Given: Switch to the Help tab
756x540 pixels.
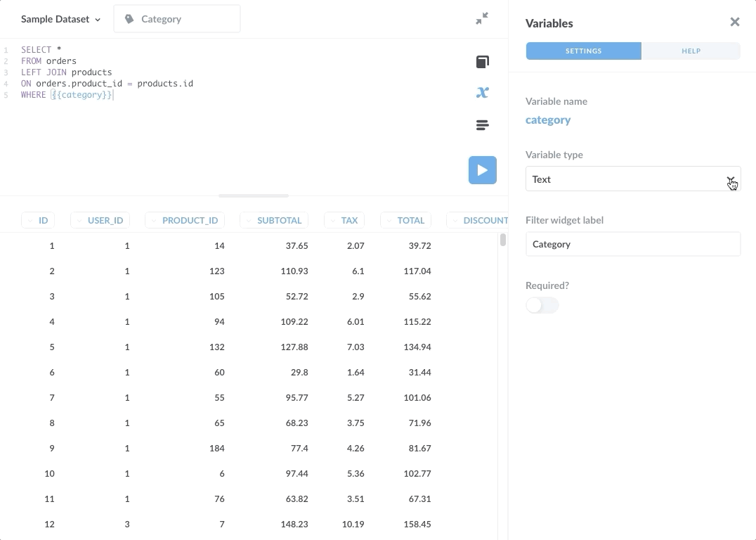Looking at the screenshot, I should pos(691,51).
